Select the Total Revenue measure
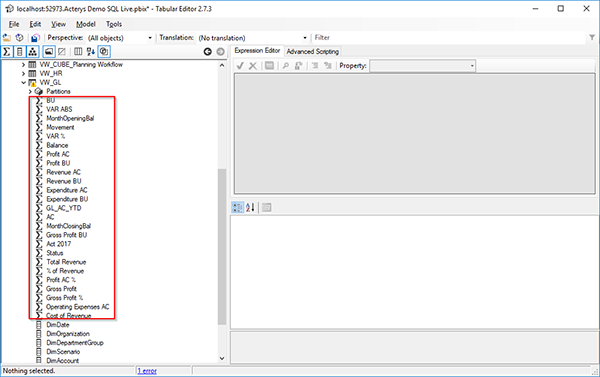 [x=66, y=262]
